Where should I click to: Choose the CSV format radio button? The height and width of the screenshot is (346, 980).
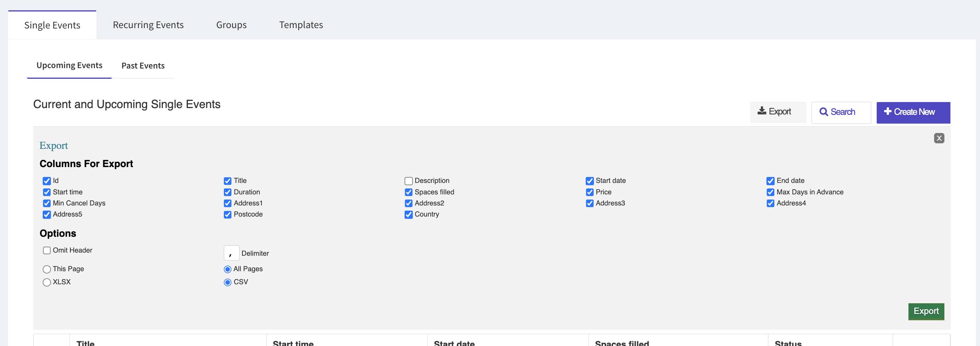click(x=227, y=282)
